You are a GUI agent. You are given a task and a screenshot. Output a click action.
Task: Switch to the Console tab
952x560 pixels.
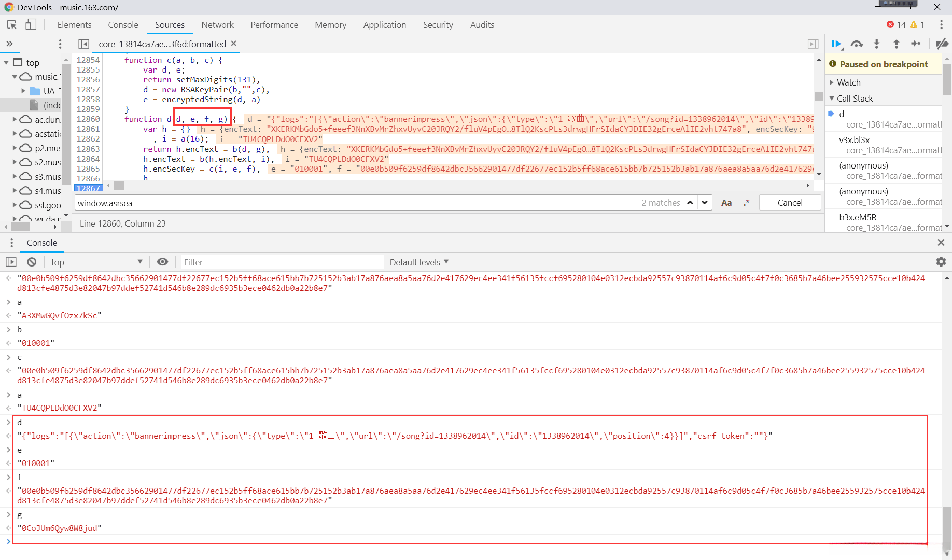pos(123,25)
